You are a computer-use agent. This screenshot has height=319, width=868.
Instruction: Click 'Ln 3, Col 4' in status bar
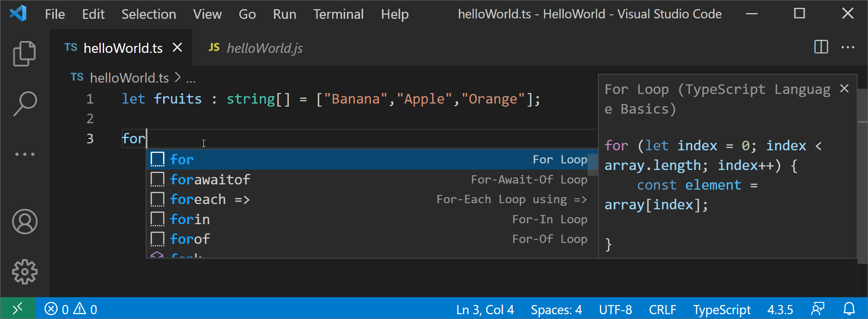[x=485, y=309]
